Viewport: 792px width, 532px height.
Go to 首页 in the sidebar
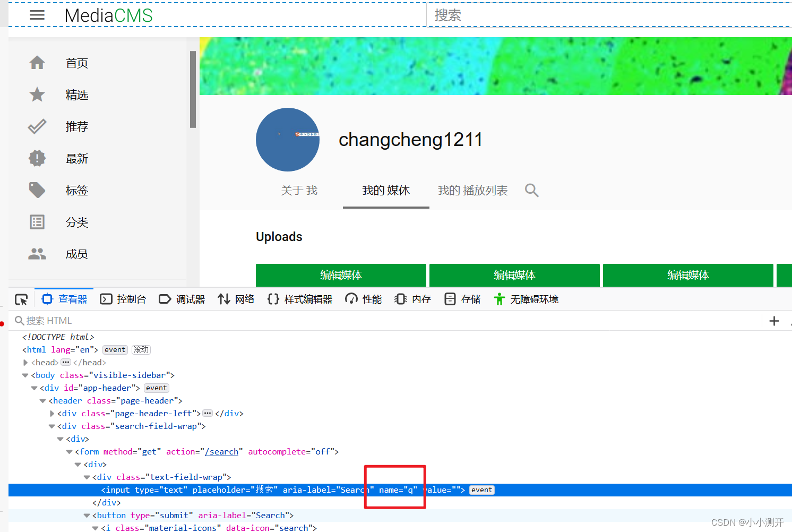[x=77, y=63]
